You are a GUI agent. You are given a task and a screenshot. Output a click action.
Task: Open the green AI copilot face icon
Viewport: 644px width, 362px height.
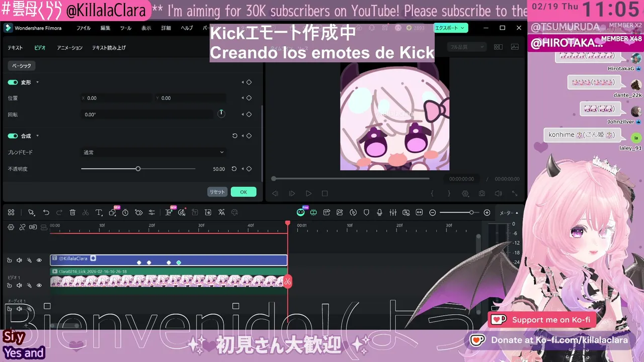coord(300,213)
